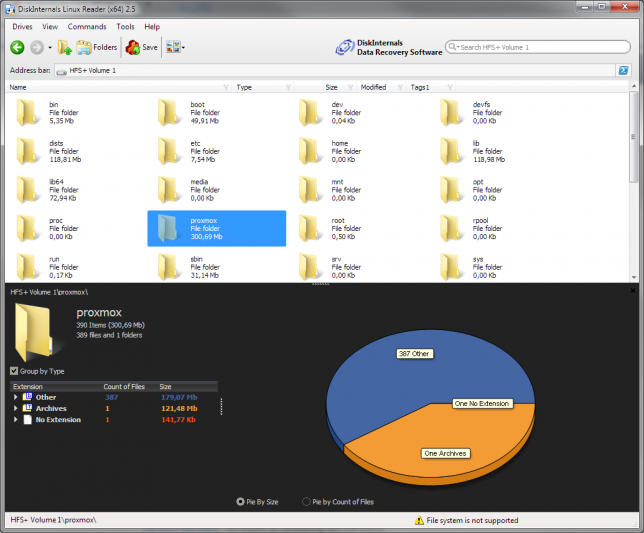Select the dists folder icon
This screenshot has width=644, height=533.
click(28, 151)
